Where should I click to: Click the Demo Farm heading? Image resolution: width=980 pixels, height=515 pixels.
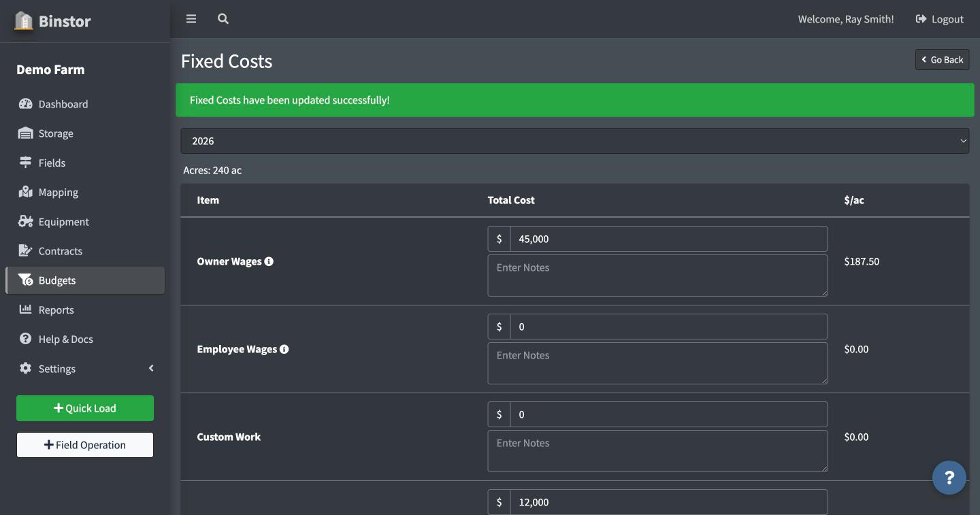tap(50, 69)
